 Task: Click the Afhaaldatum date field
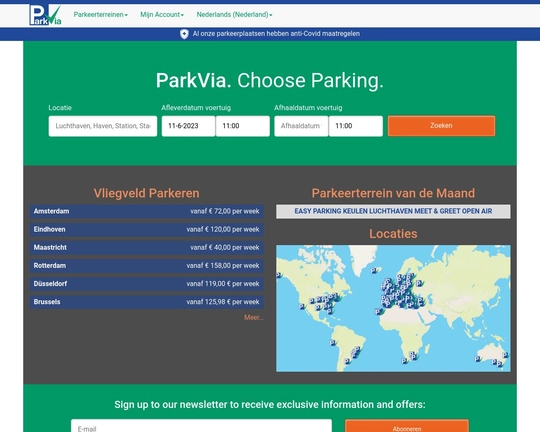[301, 126]
